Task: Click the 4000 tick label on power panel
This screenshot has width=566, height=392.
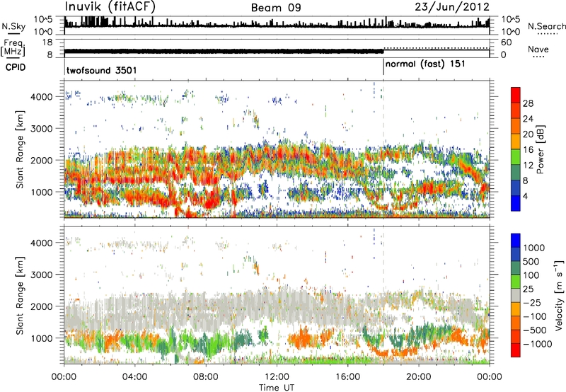Action: [42, 97]
